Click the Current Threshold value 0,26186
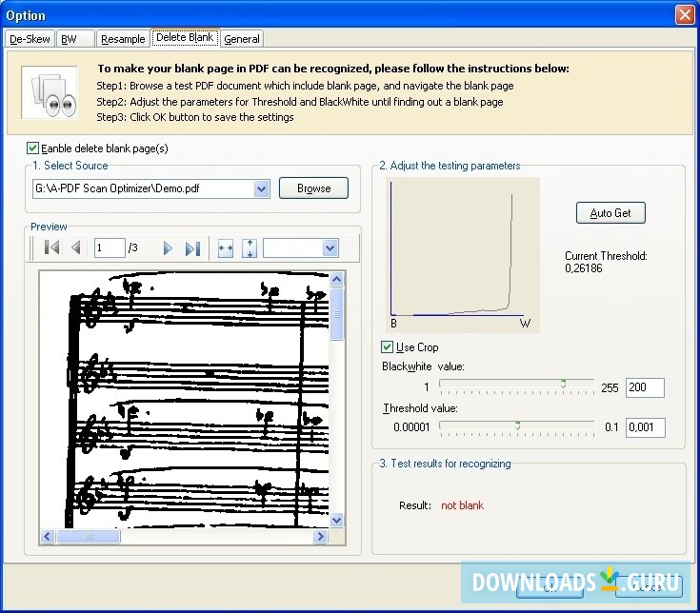Image resolution: width=700 pixels, height=613 pixels. point(584,268)
